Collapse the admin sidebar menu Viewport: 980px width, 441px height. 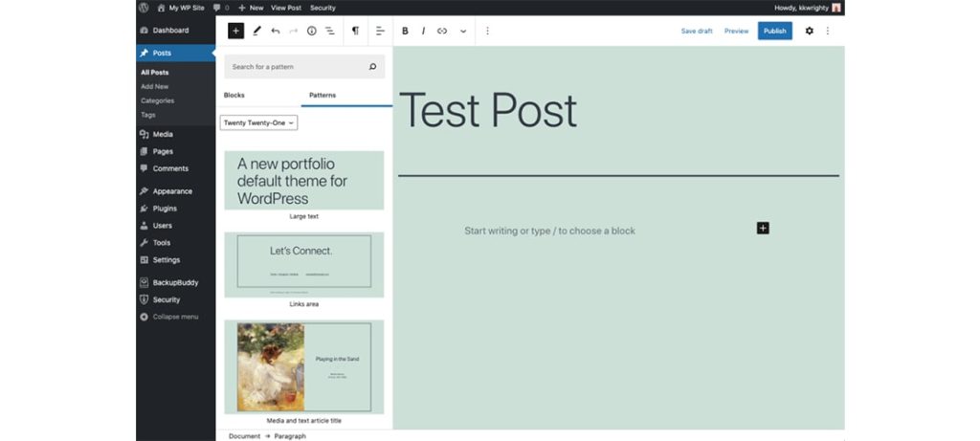pos(176,317)
